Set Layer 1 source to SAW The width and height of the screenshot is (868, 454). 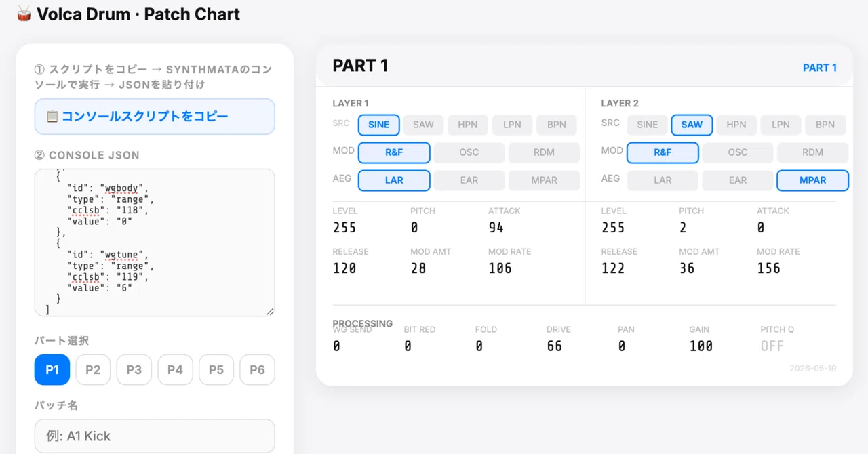pyautogui.click(x=423, y=125)
